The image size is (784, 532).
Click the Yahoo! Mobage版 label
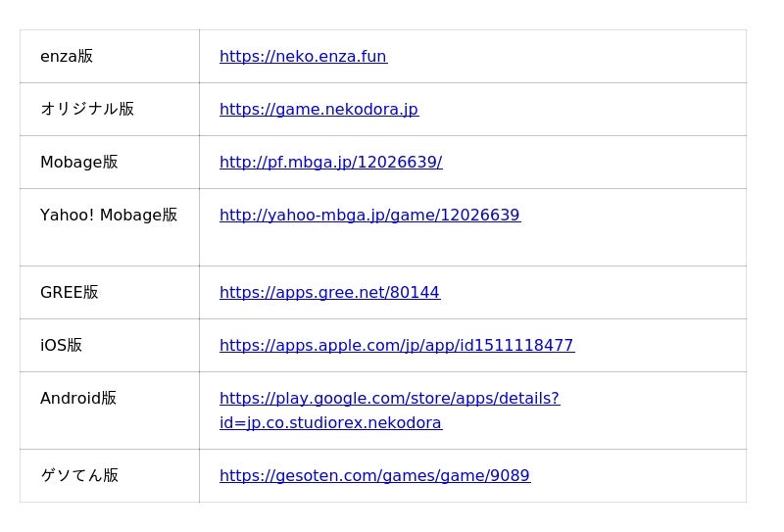(109, 216)
